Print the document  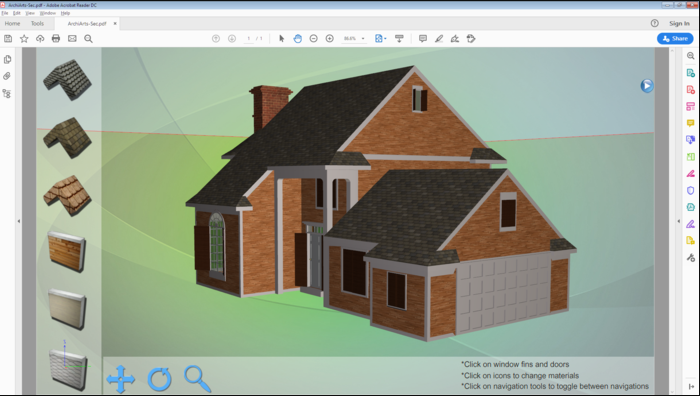(x=56, y=39)
